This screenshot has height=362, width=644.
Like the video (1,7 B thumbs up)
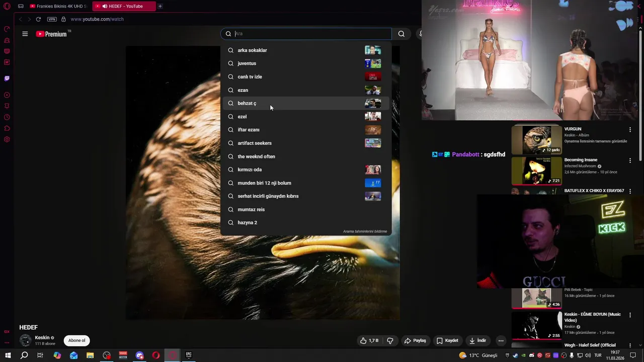click(x=369, y=340)
